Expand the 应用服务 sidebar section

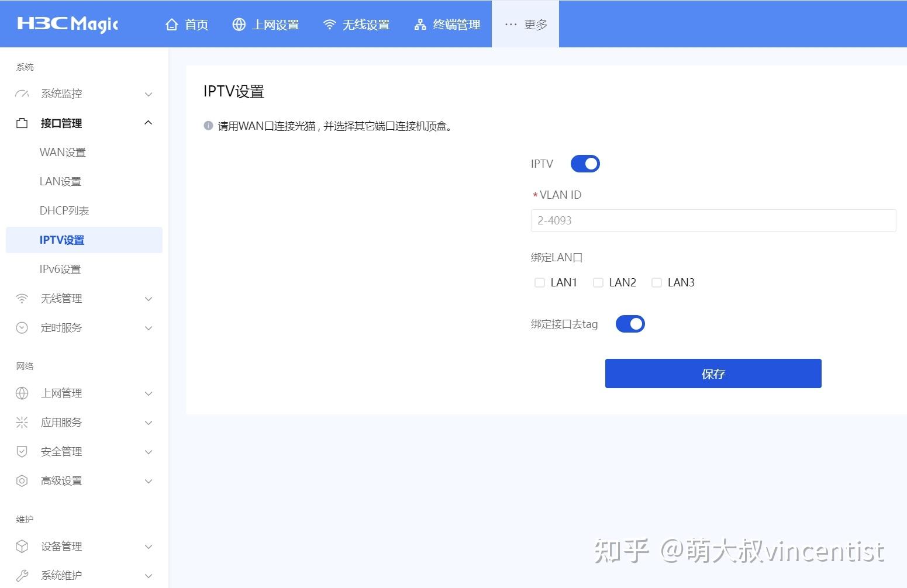click(148, 422)
